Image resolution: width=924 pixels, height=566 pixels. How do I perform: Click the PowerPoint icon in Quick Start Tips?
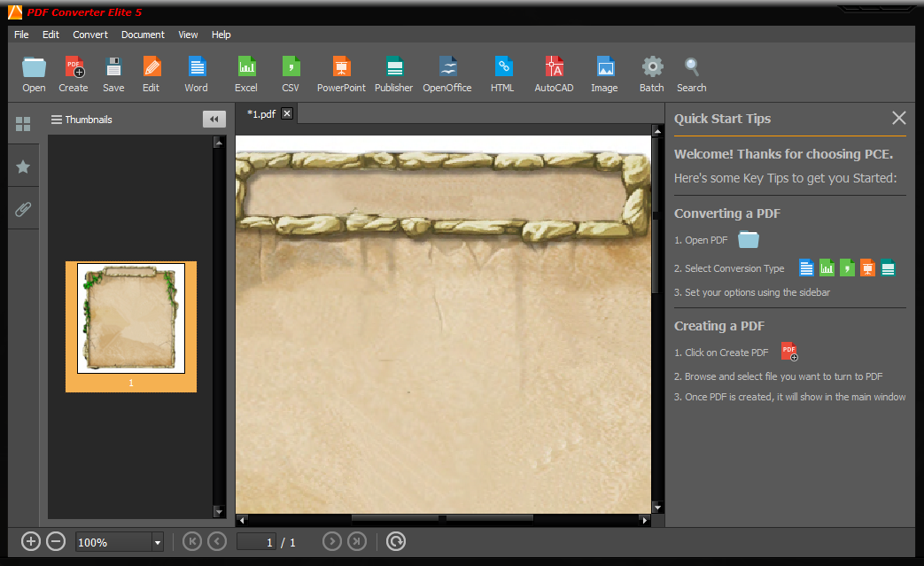pyautogui.click(x=867, y=268)
